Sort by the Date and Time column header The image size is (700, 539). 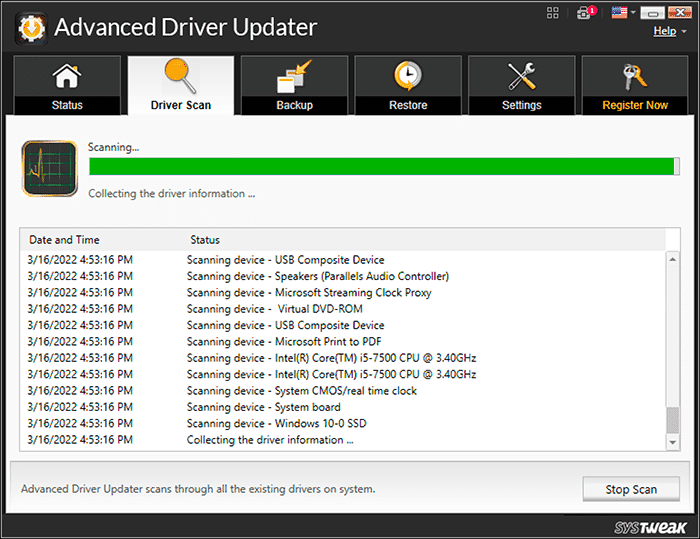[x=64, y=240]
